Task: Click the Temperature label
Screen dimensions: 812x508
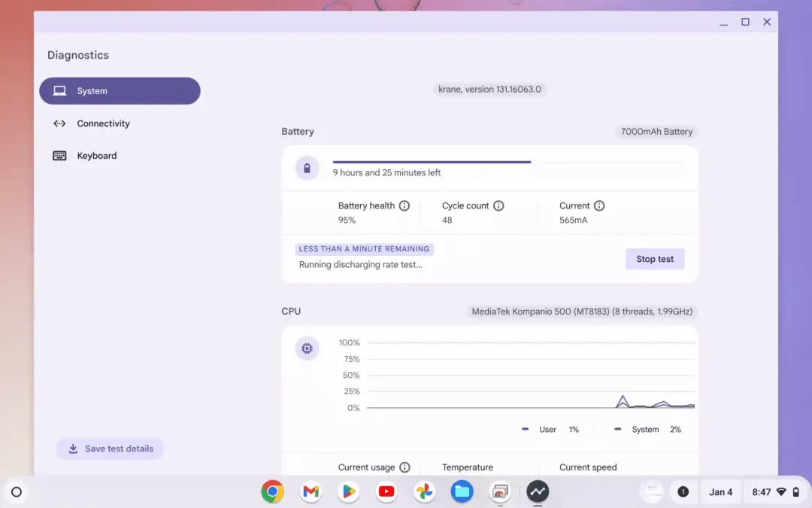Action: pyautogui.click(x=467, y=467)
